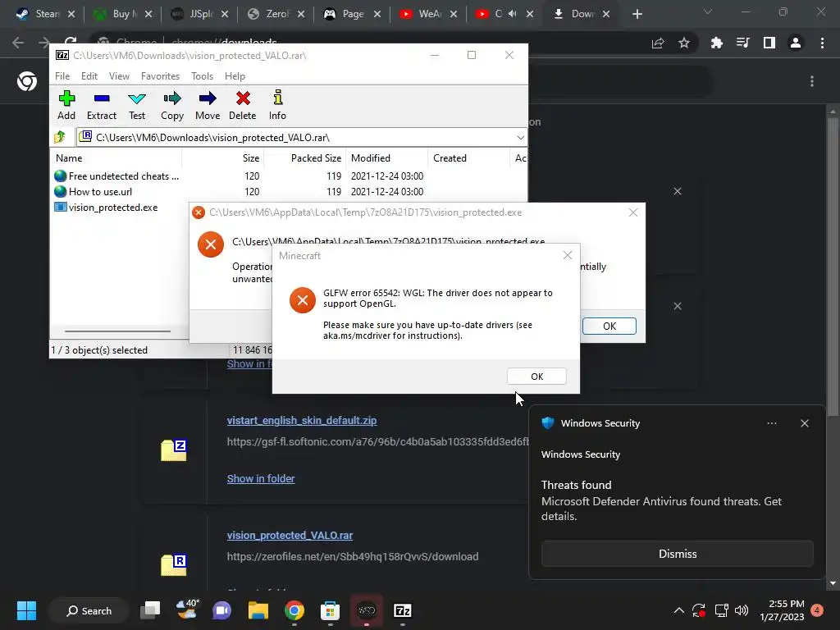Remove the upper download entry with X

[x=678, y=191]
